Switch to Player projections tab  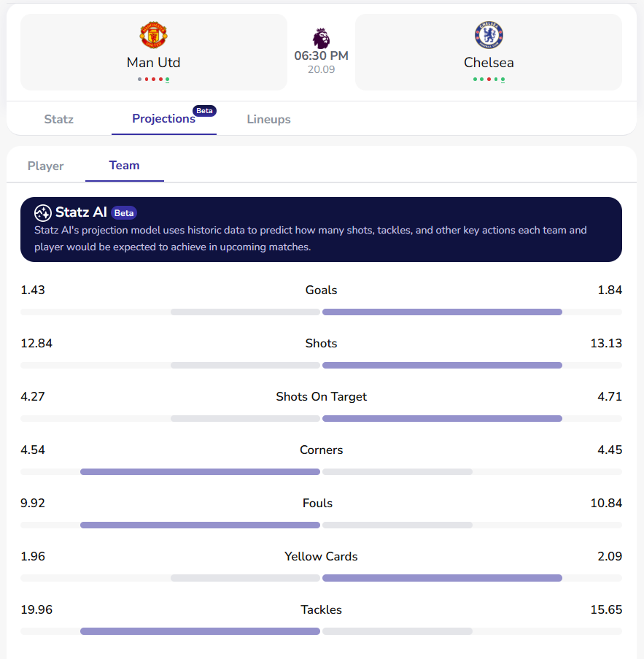[45, 166]
